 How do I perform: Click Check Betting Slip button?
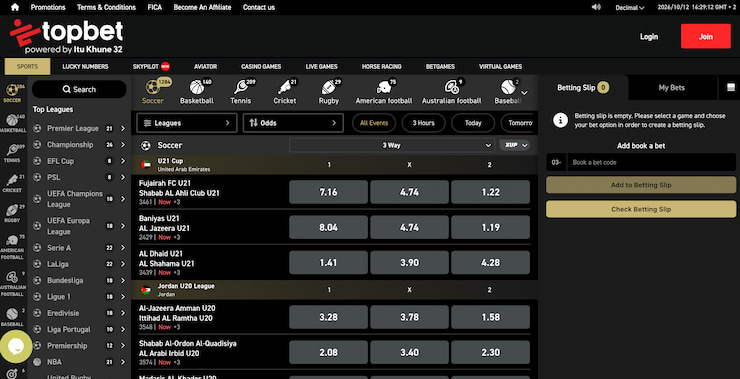point(641,209)
